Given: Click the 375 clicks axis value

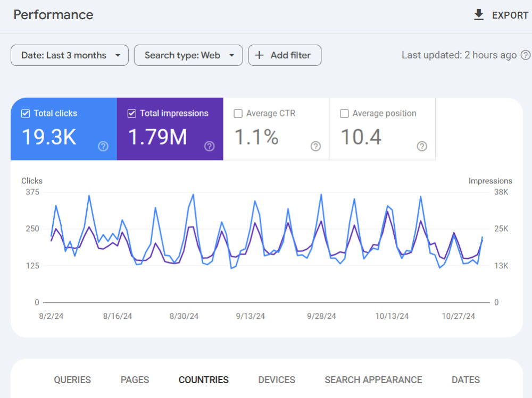Looking at the screenshot, I should pos(32,192).
